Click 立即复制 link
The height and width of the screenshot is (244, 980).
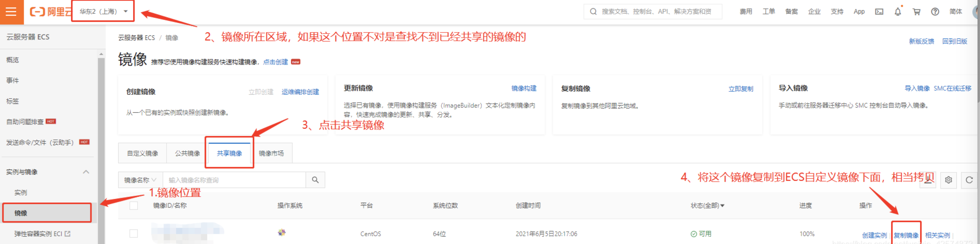click(x=740, y=89)
